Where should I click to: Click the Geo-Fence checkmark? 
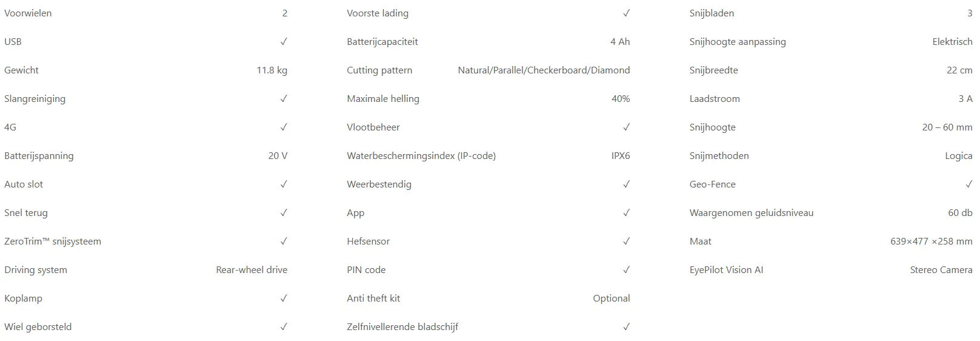pyautogui.click(x=968, y=184)
